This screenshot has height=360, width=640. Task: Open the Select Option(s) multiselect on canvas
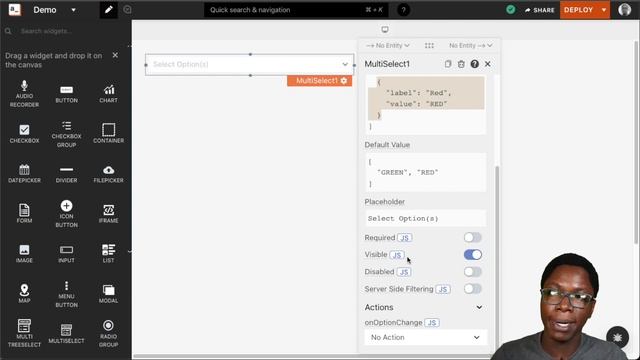pyautogui.click(x=250, y=64)
